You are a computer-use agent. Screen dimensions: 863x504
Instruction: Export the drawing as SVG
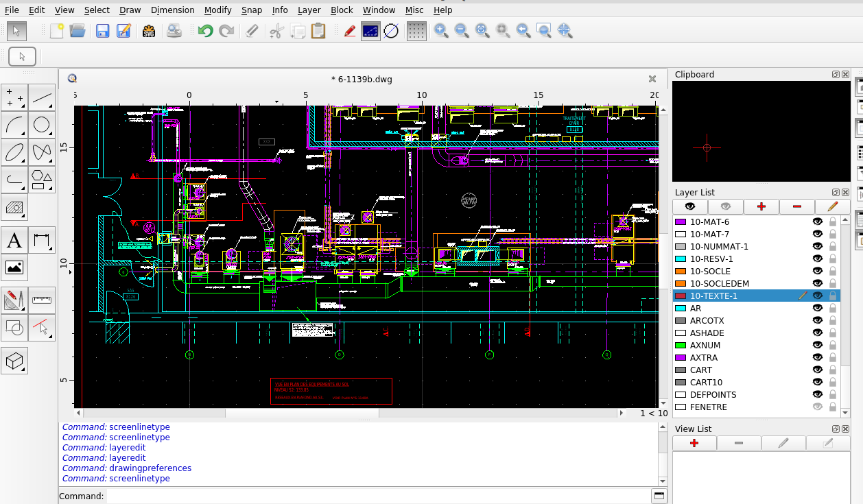(149, 31)
